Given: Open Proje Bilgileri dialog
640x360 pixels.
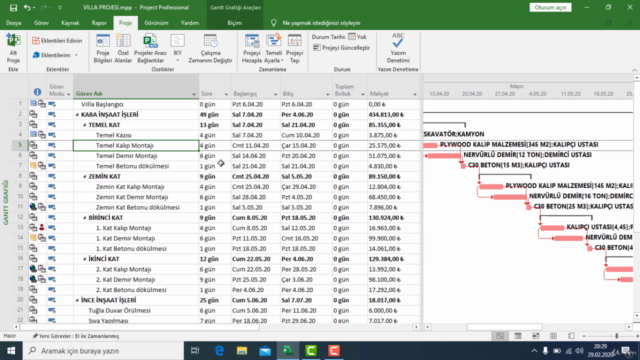Looking at the screenshot, I should pyautogui.click(x=103, y=49).
